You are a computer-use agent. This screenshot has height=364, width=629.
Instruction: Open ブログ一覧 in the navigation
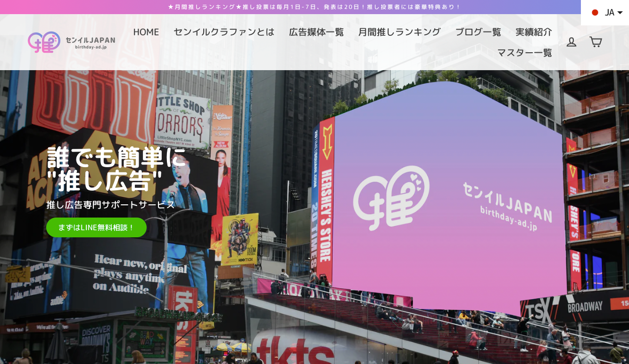pos(478,32)
